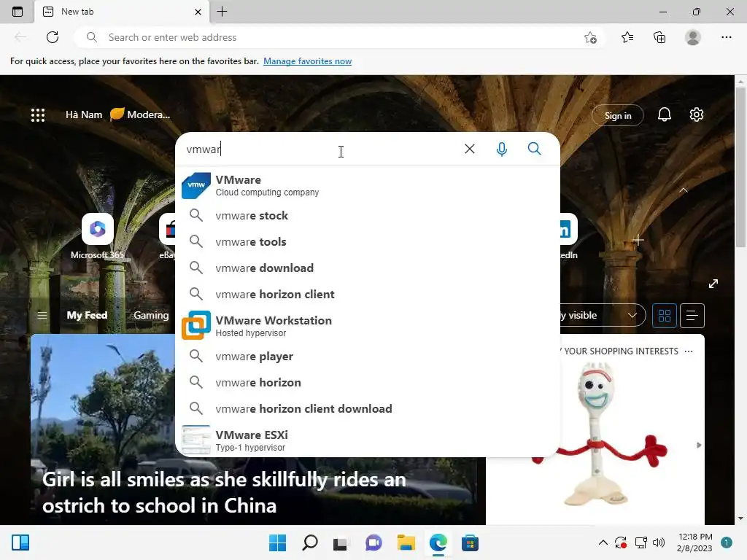This screenshot has height=560, width=747.
Task: Open Hà Nam weather location
Action: pyautogui.click(x=84, y=114)
